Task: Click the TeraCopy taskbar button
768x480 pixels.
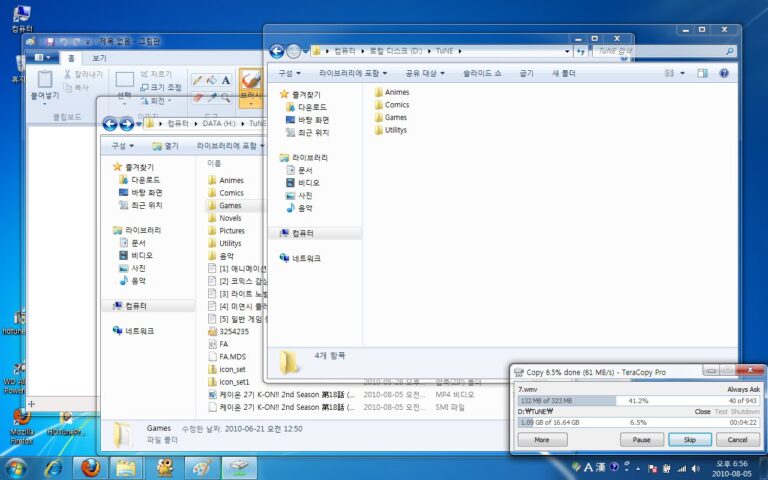Action: click(240, 468)
